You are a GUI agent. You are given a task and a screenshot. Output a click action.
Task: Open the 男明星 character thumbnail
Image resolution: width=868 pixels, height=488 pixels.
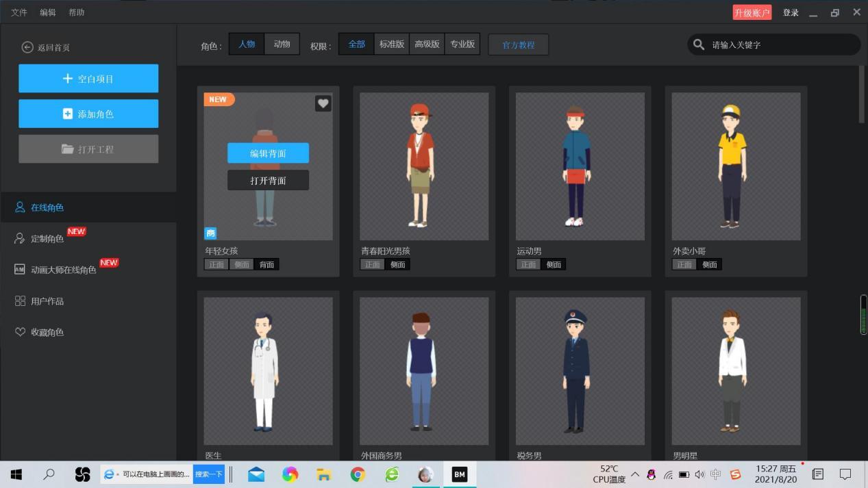(x=736, y=371)
